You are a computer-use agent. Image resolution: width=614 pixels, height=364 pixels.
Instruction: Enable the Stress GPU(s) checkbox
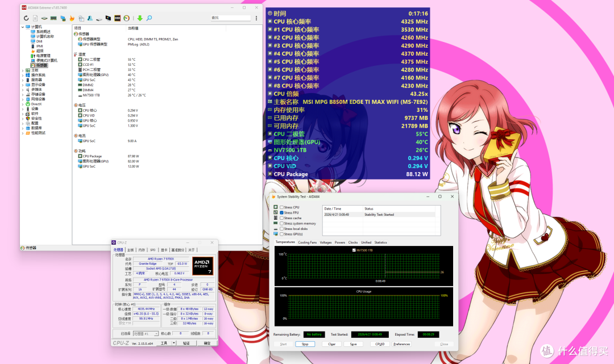pos(281,234)
